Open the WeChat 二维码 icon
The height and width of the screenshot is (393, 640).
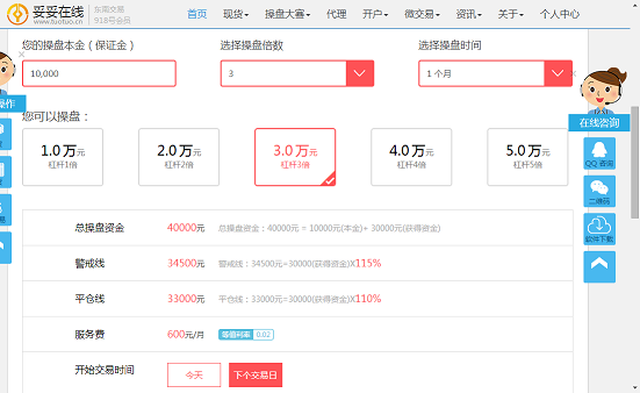599,191
